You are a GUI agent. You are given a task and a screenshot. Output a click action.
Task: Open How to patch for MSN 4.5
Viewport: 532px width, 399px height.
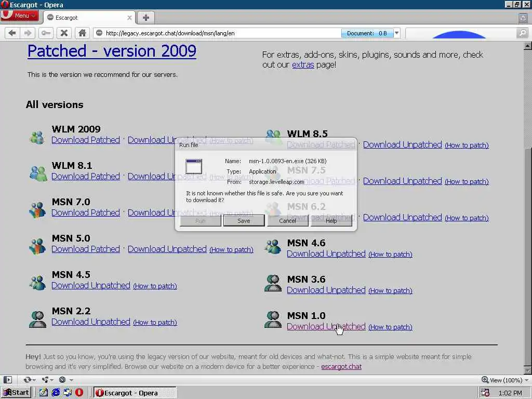(x=155, y=286)
